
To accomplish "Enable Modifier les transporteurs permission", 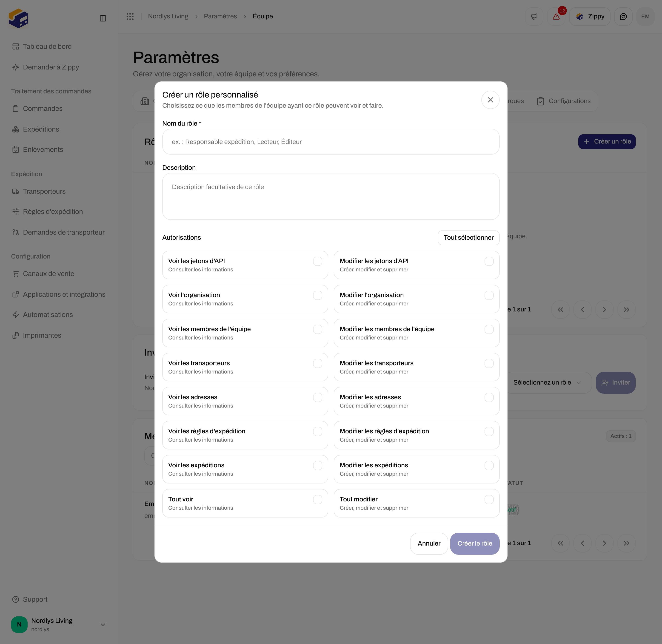I will coord(489,363).
